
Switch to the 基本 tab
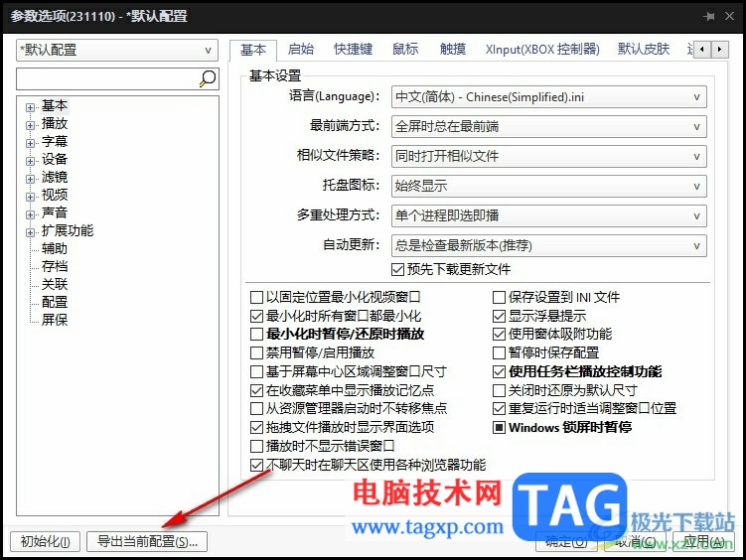pyautogui.click(x=253, y=50)
